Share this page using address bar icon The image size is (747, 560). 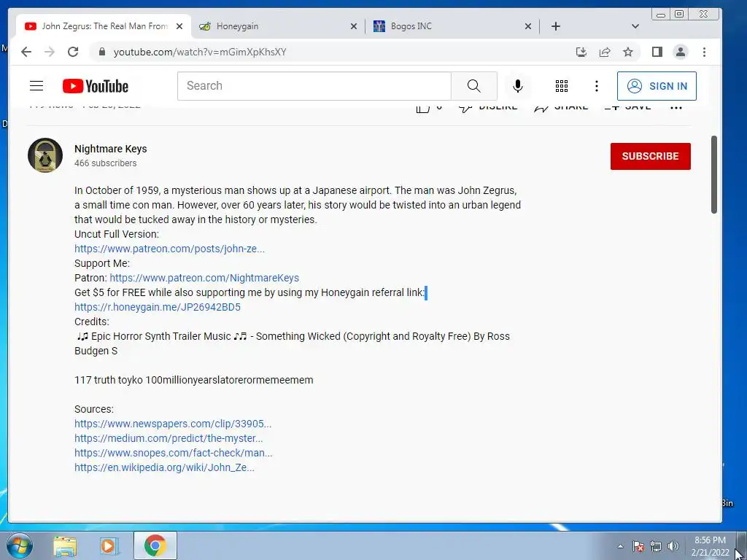click(x=605, y=52)
